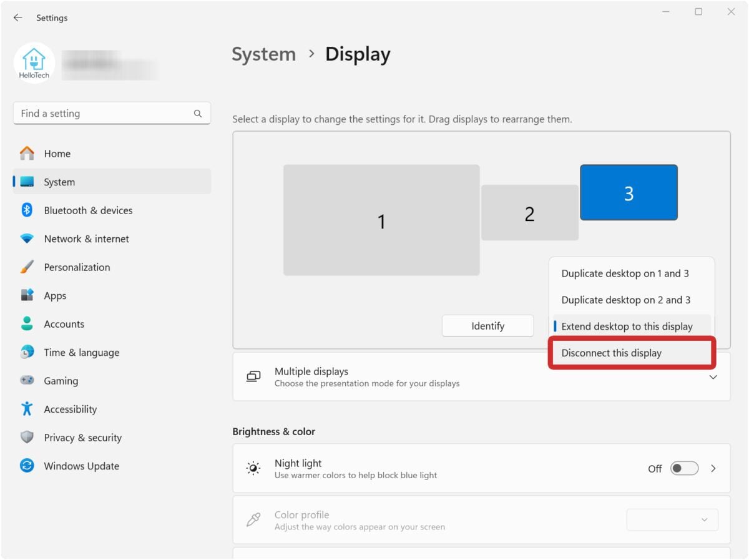Click the Network & internet globe icon
The image size is (749, 560).
pos(26,238)
